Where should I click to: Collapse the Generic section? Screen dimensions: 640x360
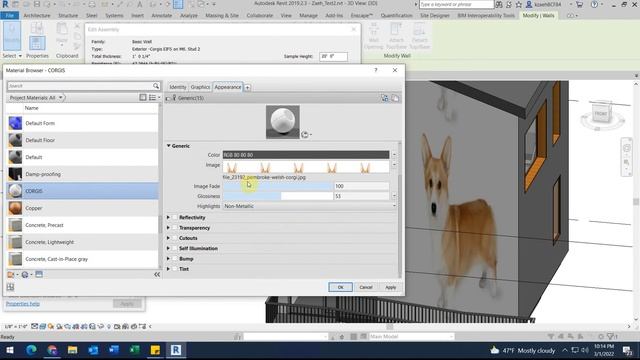169,146
